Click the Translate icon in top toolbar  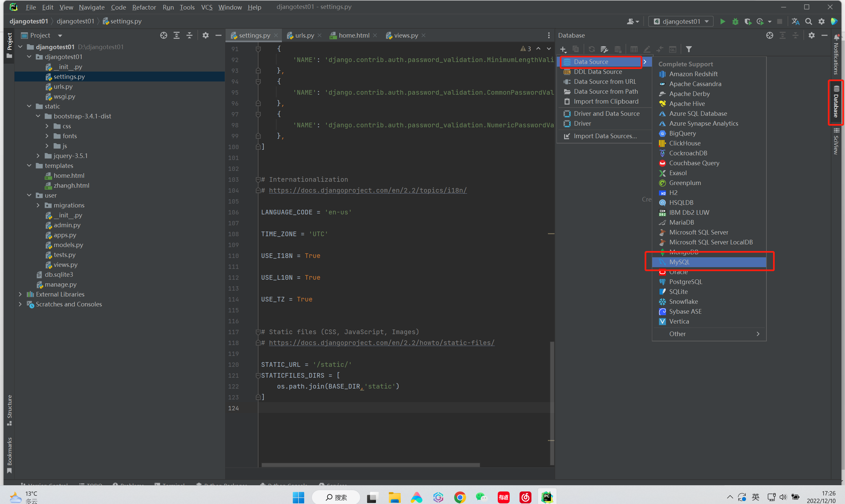[x=795, y=21]
